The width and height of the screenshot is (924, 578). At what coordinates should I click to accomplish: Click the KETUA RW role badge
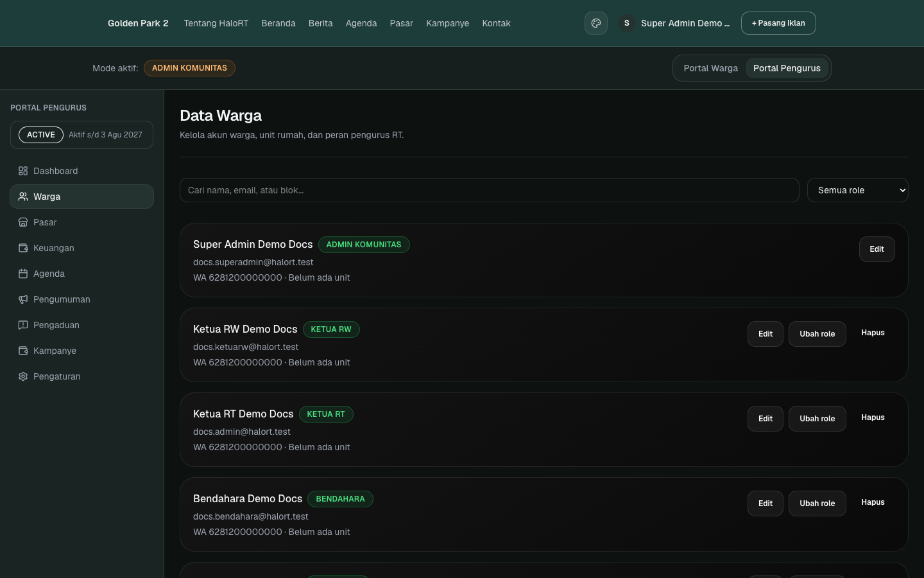[331, 329]
